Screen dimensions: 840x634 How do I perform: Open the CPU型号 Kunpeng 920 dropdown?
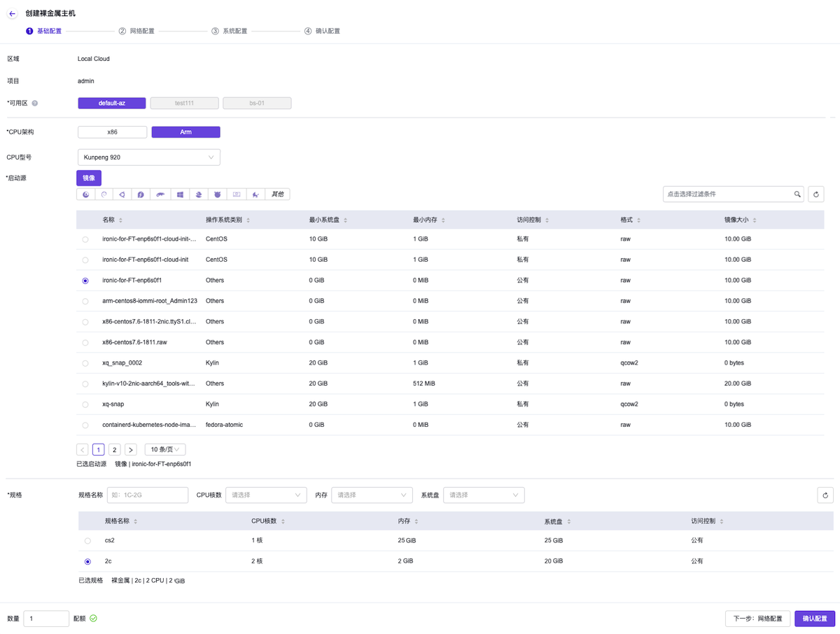click(x=148, y=157)
